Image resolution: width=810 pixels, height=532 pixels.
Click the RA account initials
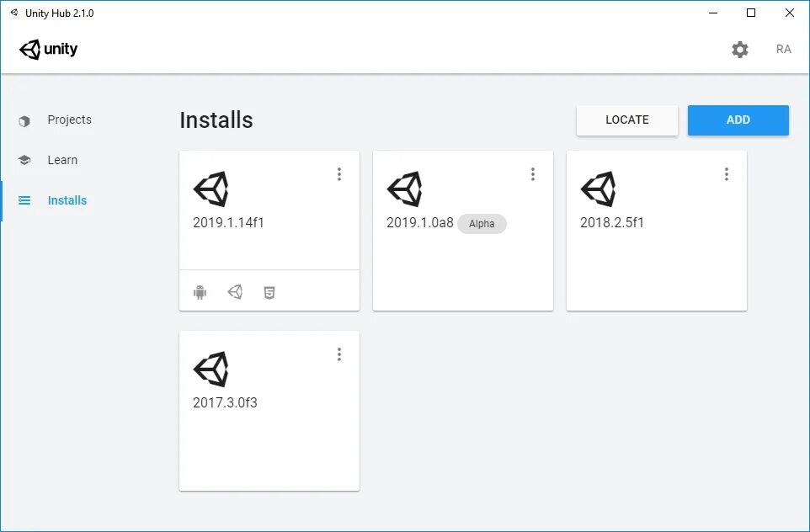point(784,49)
